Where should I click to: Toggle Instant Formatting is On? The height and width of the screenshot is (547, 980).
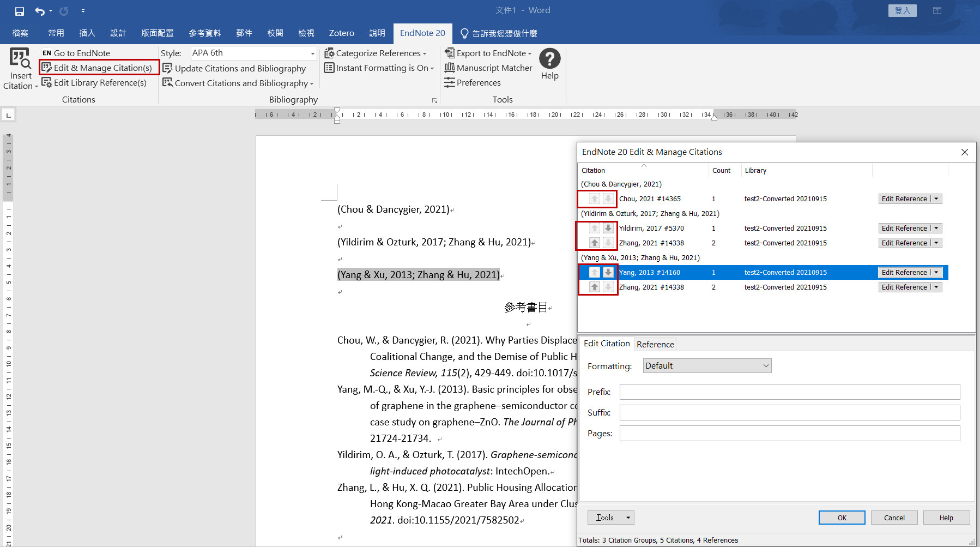379,68
